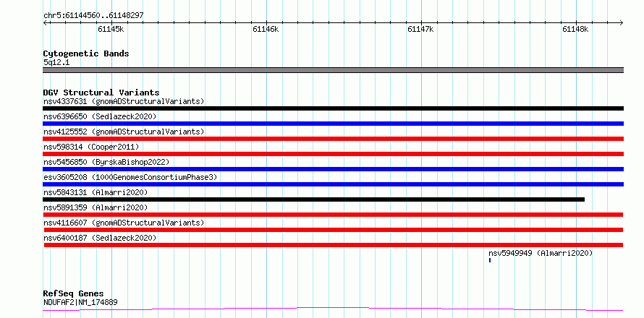This screenshot has height=318, width=644.
Task: Click the nsv6400187 red variant bar
Action: (334, 245)
